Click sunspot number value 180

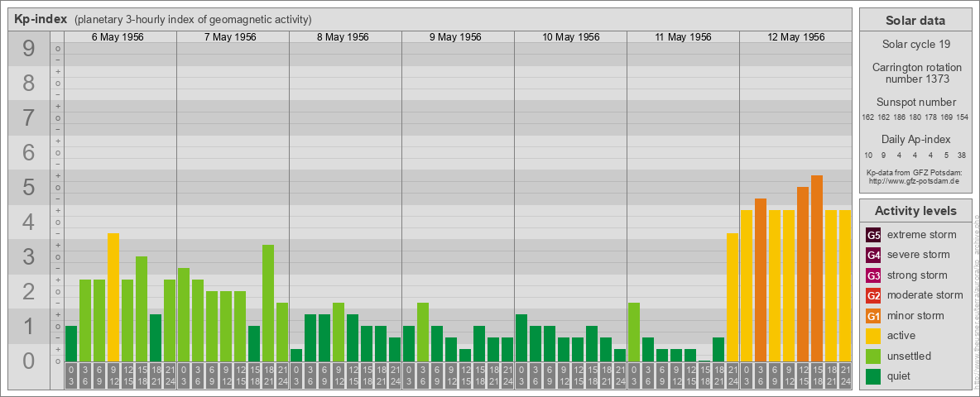coord(915,117)
